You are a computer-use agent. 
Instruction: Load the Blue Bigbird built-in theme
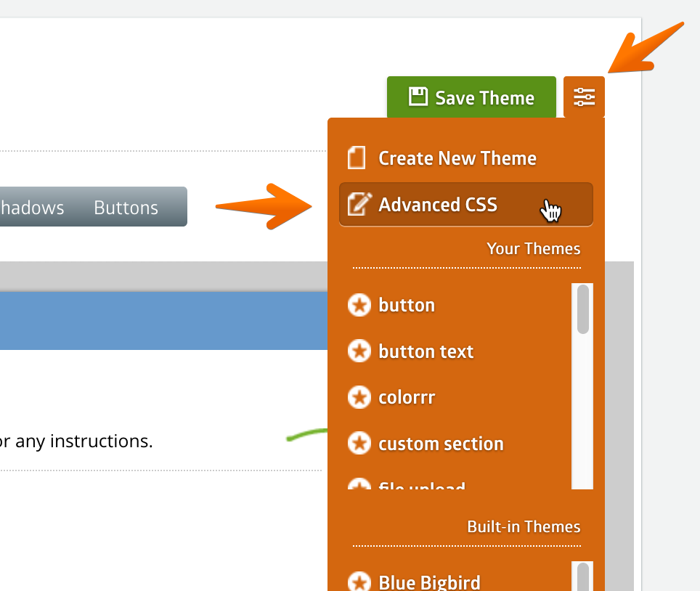tap(429, 582)
